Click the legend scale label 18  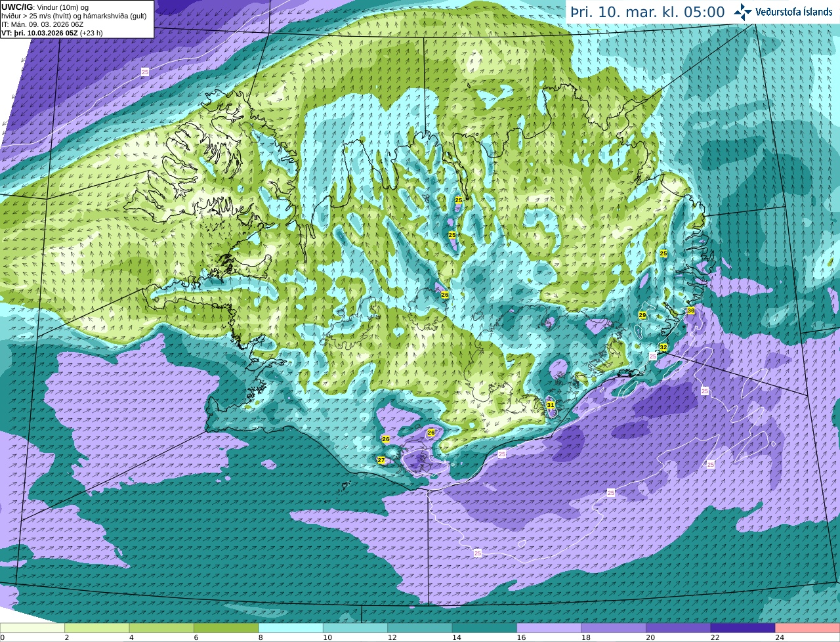click(x=585, y=637)
